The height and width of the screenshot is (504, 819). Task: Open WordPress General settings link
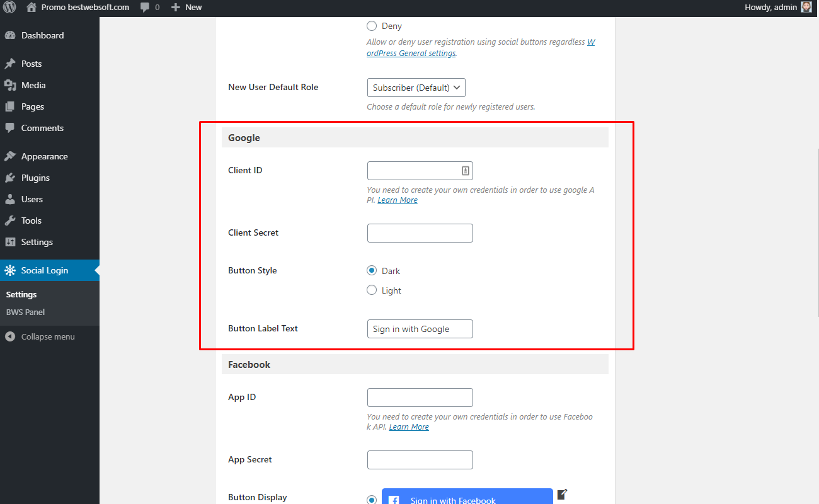pyautogui.click(x=412, y=53)
